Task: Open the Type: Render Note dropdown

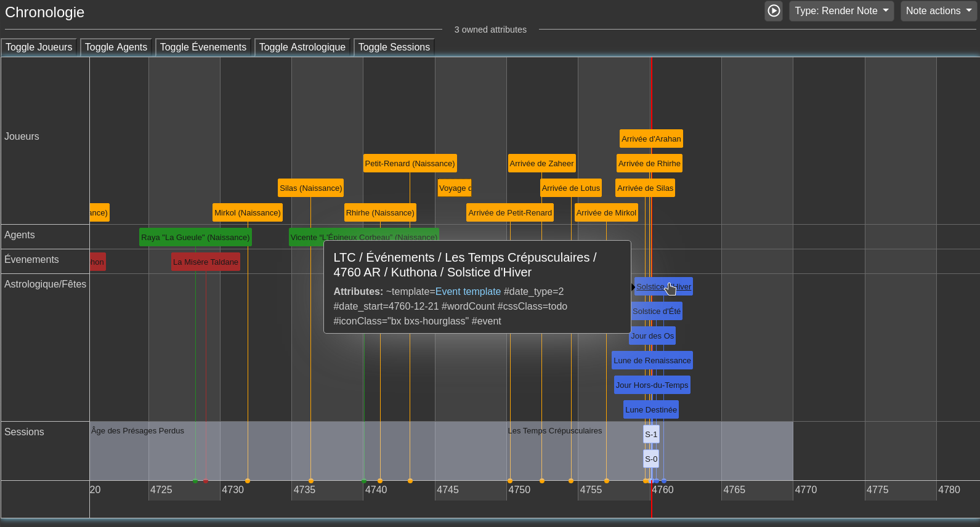Action: [x=841, y=11]
